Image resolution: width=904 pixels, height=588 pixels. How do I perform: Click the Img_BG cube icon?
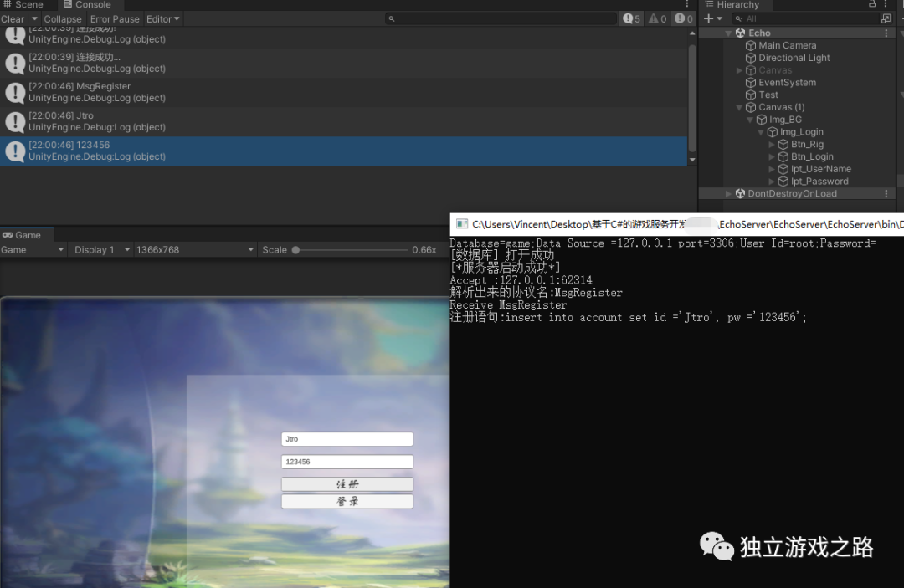(x=762, y=120)
